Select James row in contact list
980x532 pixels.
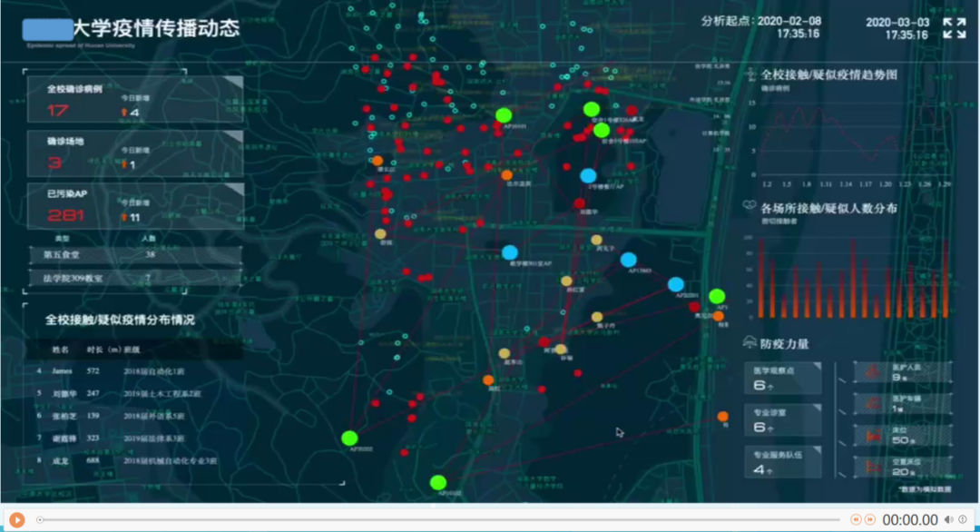click(134, 371)
